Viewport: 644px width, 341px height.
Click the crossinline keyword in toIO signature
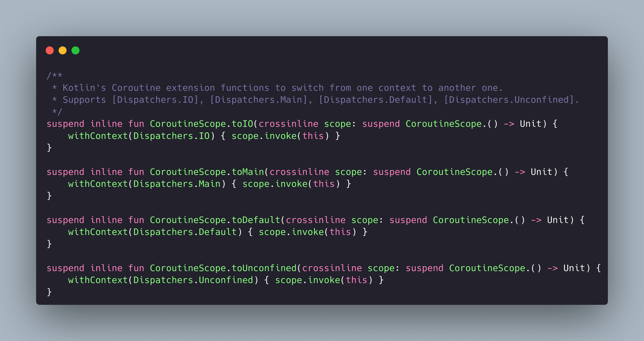[288, 124]
